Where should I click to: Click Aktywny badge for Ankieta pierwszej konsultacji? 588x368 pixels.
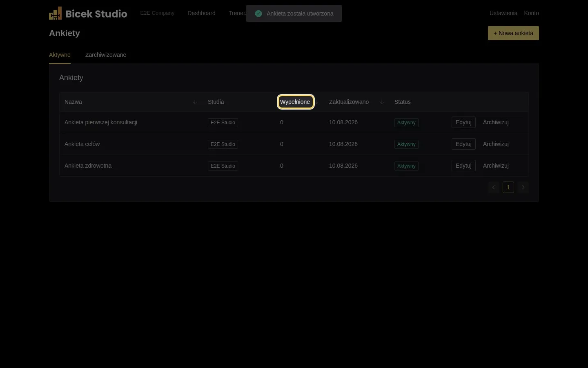point(406,123)
